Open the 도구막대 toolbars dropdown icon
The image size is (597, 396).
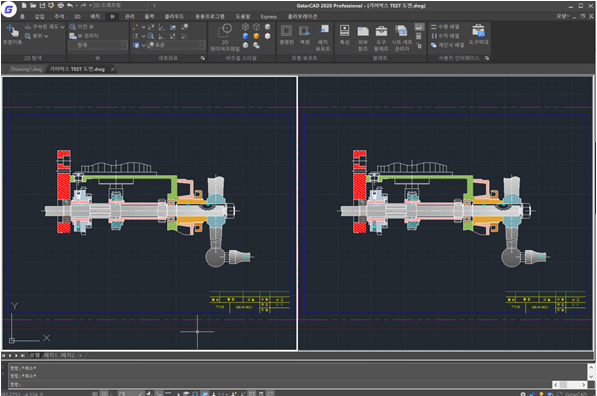pyautogui.click(x=479, y=34)
